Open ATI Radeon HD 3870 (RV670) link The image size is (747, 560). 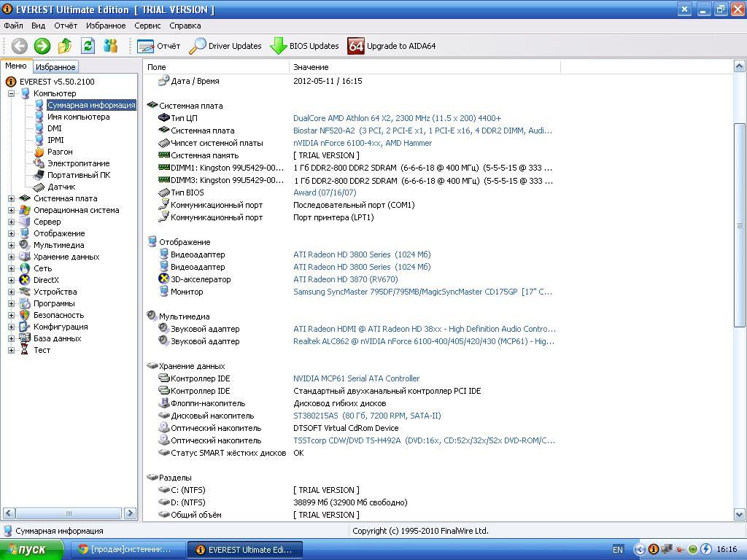click(345, 279)
